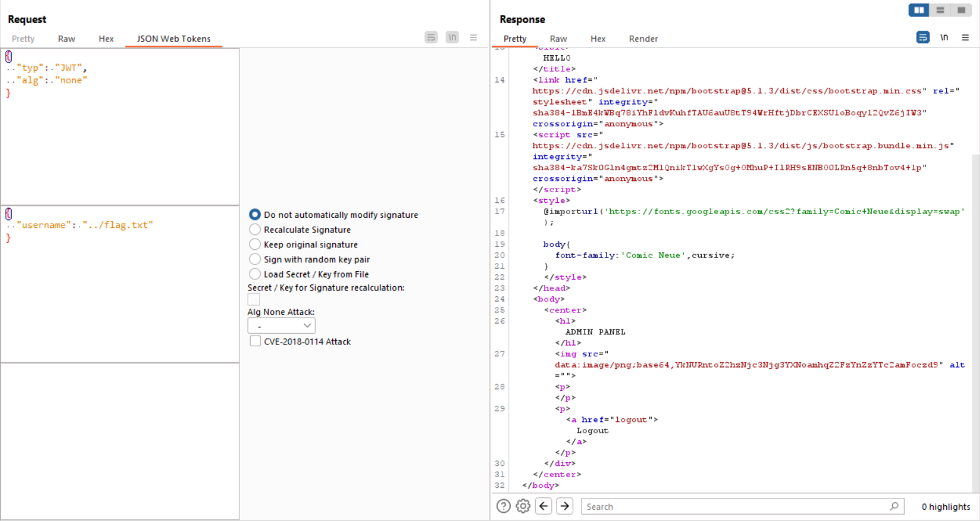Switch to combined single-pane layout
980x521 pixels.
tap(961, 10)
